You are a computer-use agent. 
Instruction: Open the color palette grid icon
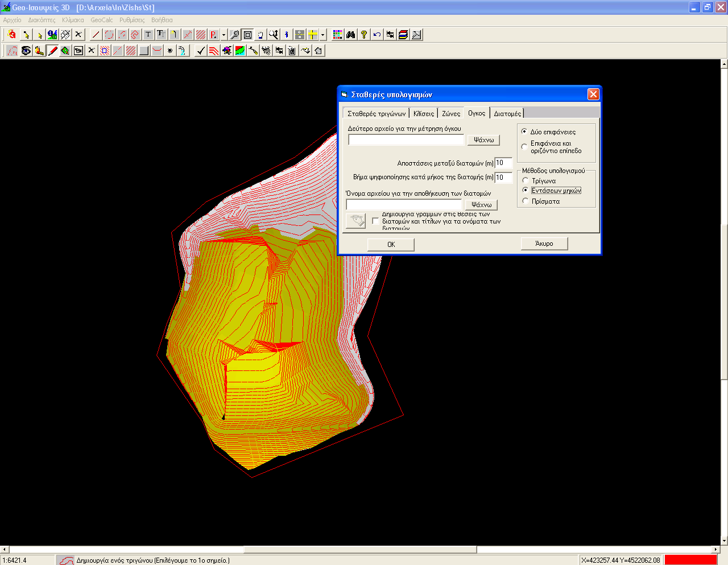click(x=338, y=35)
